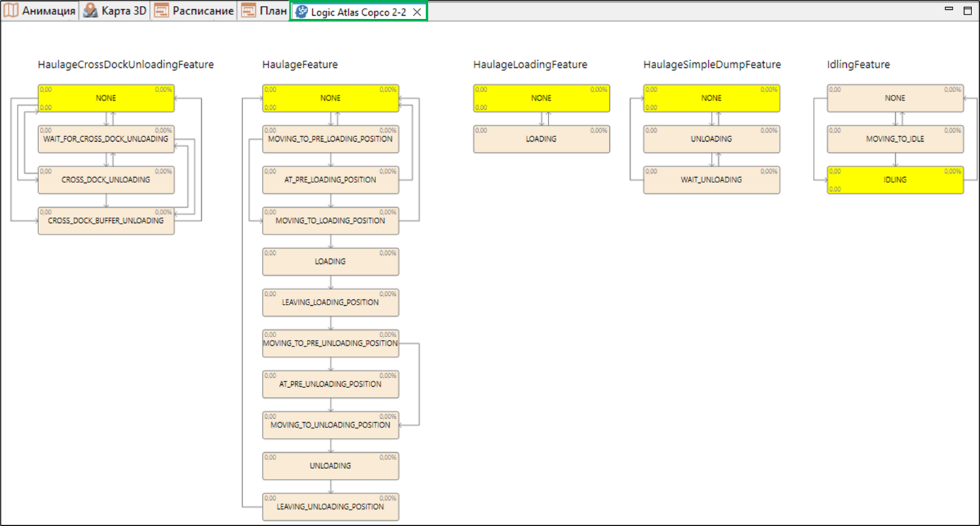Click the WAIT_FOR_CROSS_DOCK_UNLOADING state
The width and height of the screenshot is (980, 526).
point(106,139)
